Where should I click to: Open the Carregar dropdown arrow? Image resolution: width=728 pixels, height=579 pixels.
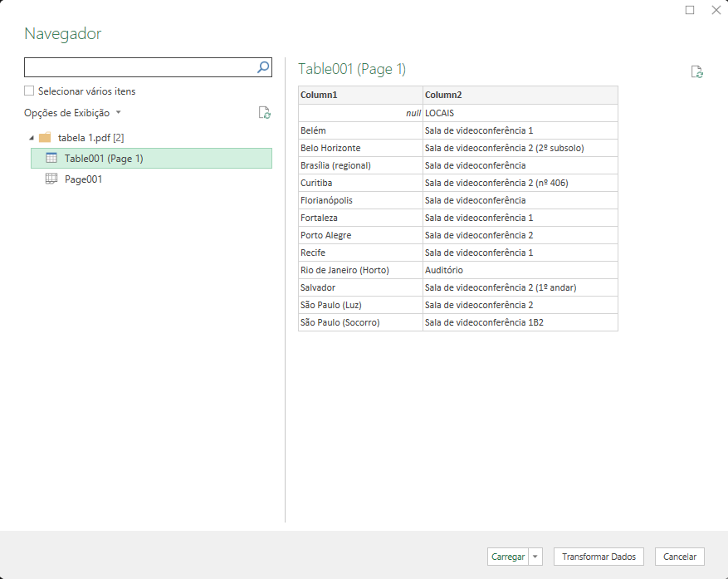[x=535, y=557]
